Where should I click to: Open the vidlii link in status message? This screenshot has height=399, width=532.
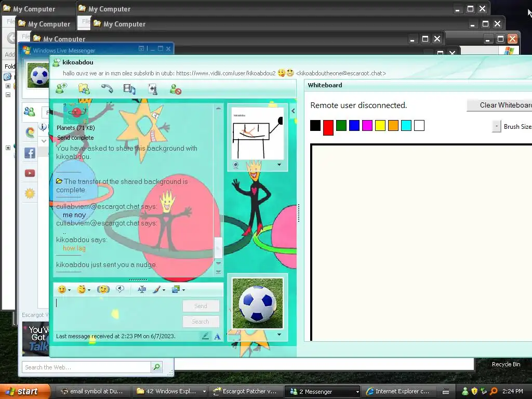(x=226, y=73)
